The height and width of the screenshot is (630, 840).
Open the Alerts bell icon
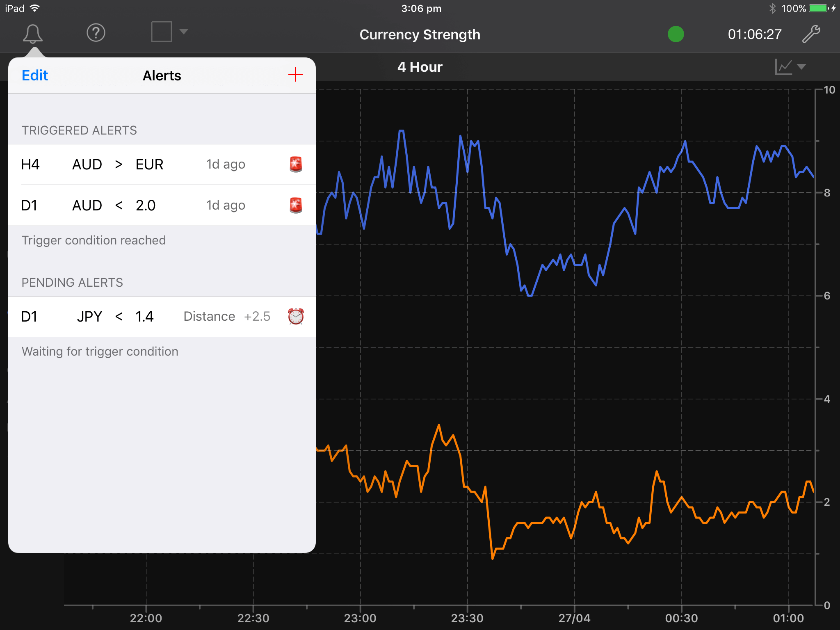(x=33, y=33)
